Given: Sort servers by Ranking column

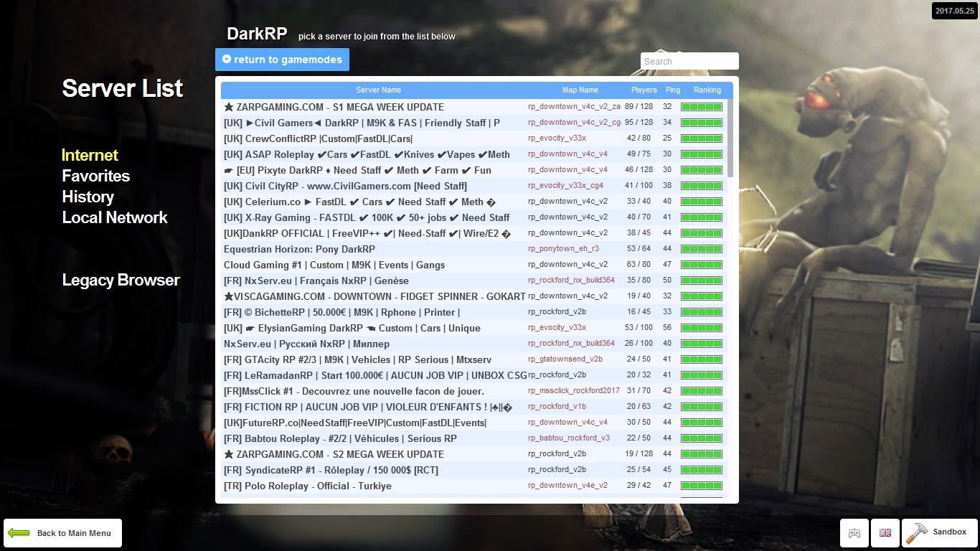Looking at the screenshot, I should pyautogui.click(x=707, y=90).
